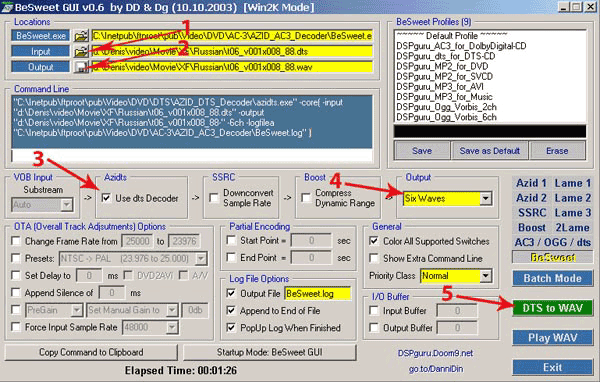Switch to SSRC tab

click(x=532, y=212)
